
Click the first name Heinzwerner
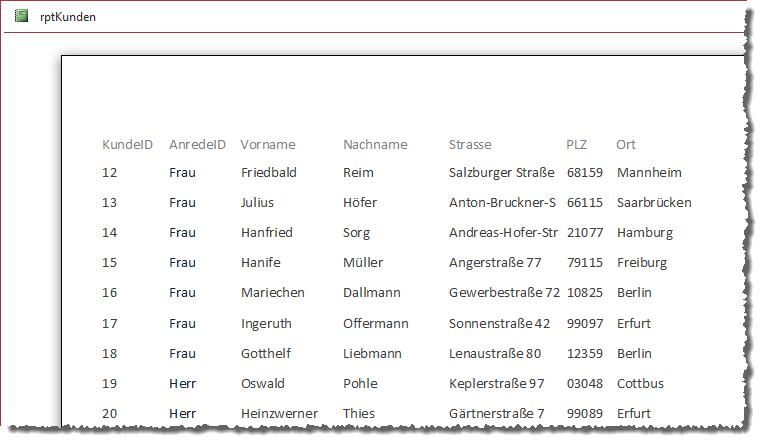tap(279, 414)
